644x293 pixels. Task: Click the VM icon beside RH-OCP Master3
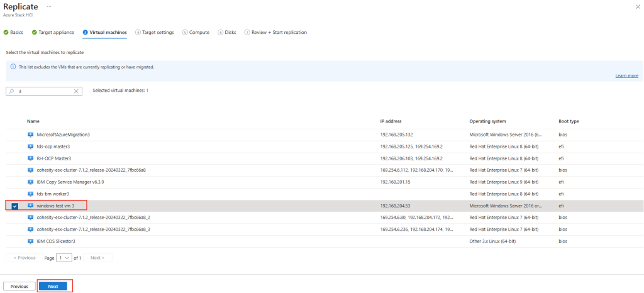click(30, 158)
